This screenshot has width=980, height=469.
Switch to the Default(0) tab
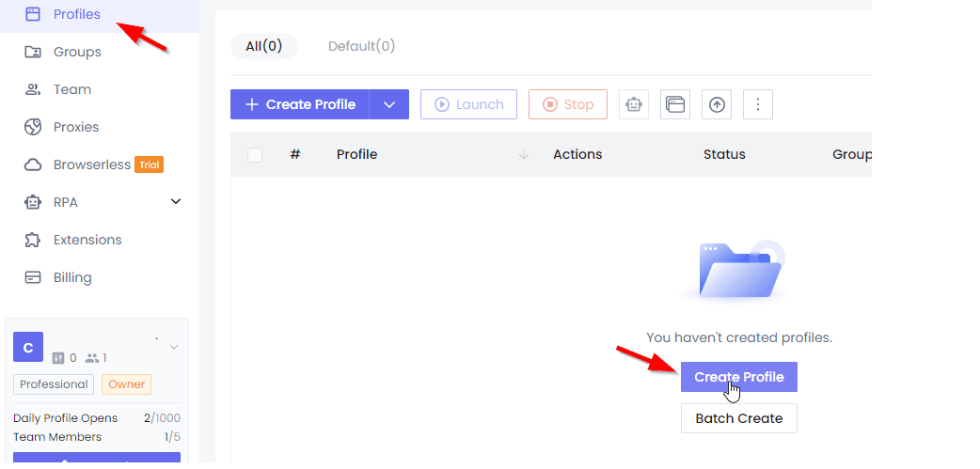[x=361, y=46]
